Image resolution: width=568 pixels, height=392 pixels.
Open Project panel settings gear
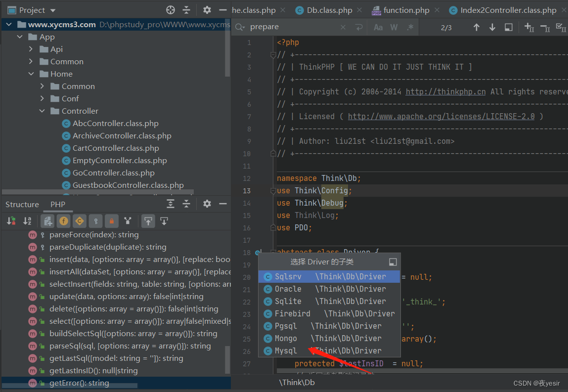coord(207,10)
